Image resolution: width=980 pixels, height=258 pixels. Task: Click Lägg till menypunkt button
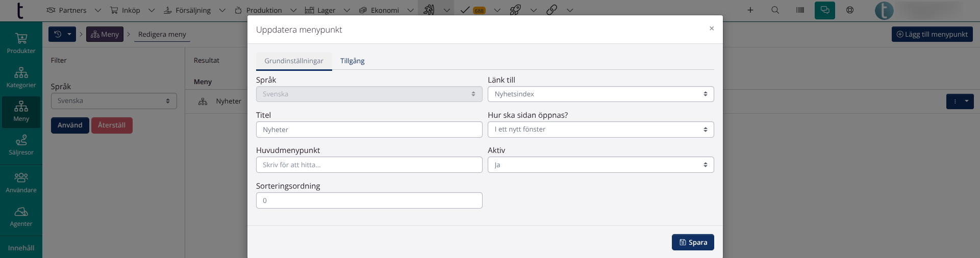point(932,34)
